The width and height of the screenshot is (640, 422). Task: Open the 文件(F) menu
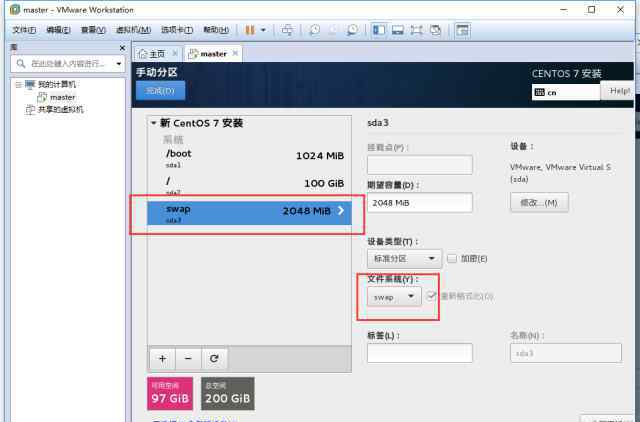coord(24,30)
